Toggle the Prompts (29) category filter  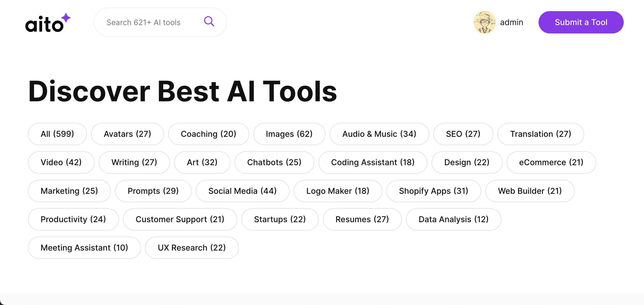click(153, 191)
